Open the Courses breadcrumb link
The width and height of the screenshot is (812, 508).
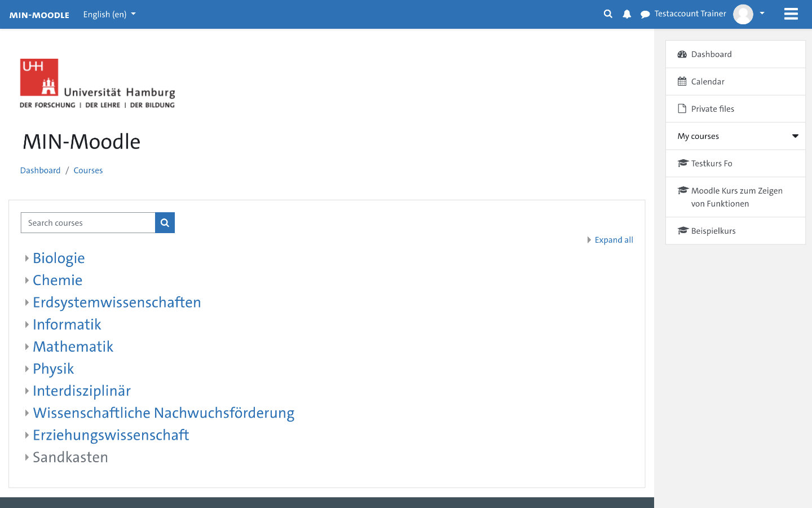tap(88, 170)
